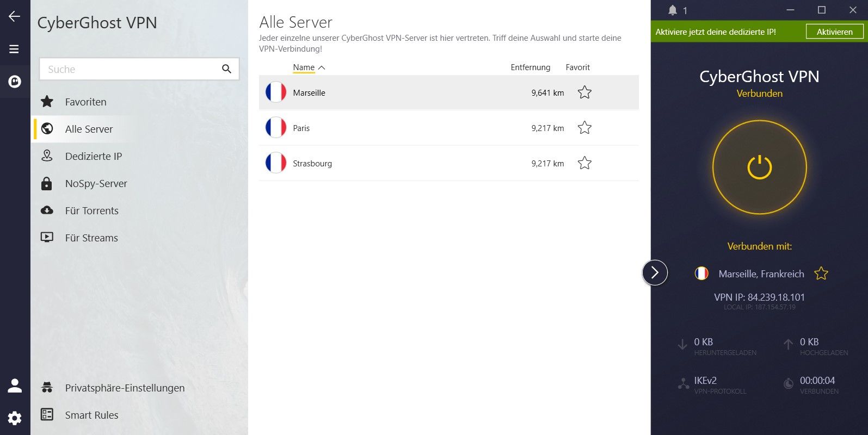
Task: Click the Aktivieren button
Action: pyautogui.click(x=834, y=32)
